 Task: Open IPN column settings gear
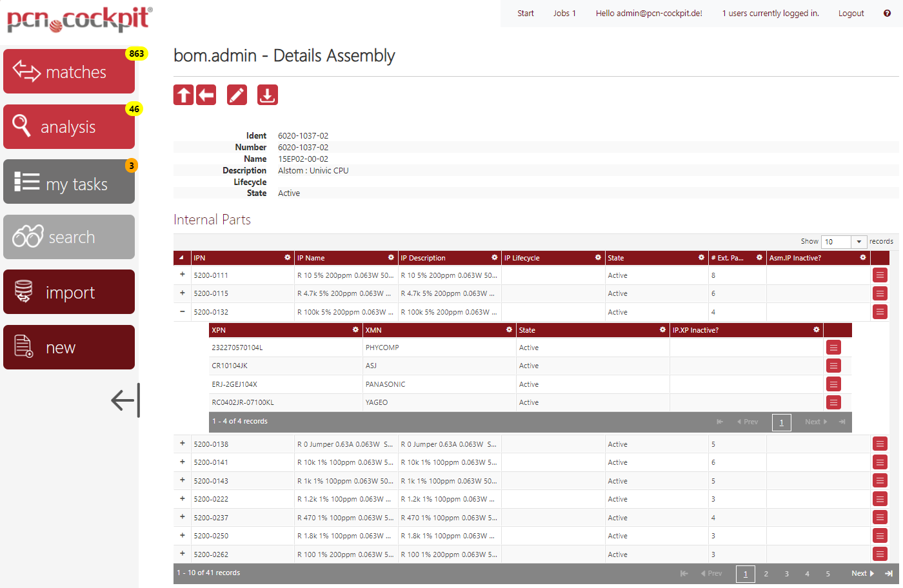pyautogui.click(x=288, y=258)
